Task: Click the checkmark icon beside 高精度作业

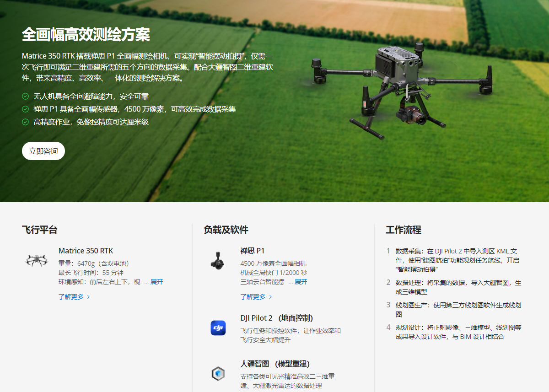Action: tap(26, 122)
